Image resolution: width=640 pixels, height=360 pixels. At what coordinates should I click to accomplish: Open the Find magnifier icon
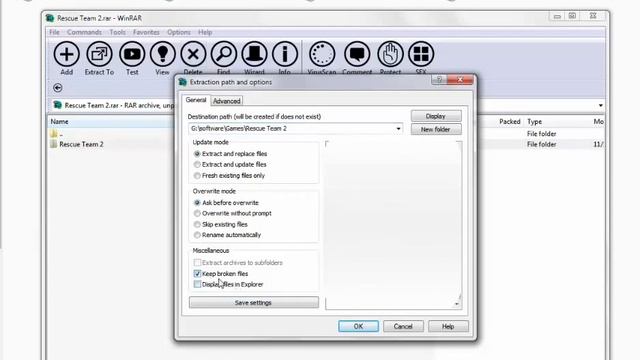coord(224,54)
